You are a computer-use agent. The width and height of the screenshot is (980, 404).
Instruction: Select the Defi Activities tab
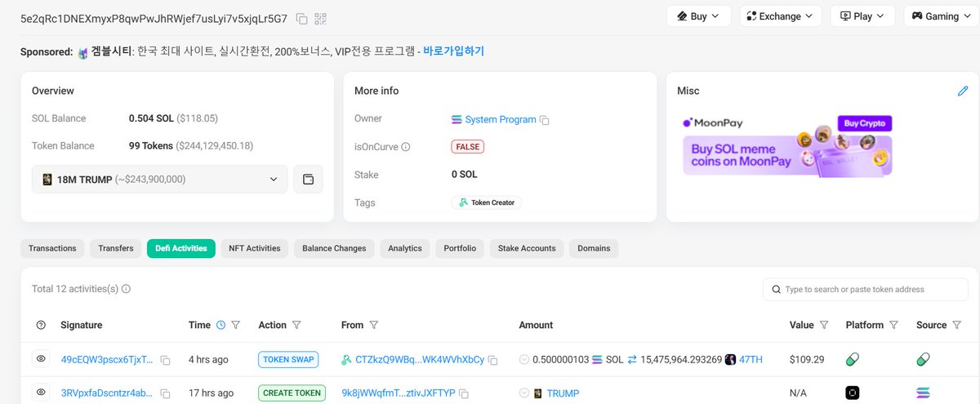click(181, 248)
